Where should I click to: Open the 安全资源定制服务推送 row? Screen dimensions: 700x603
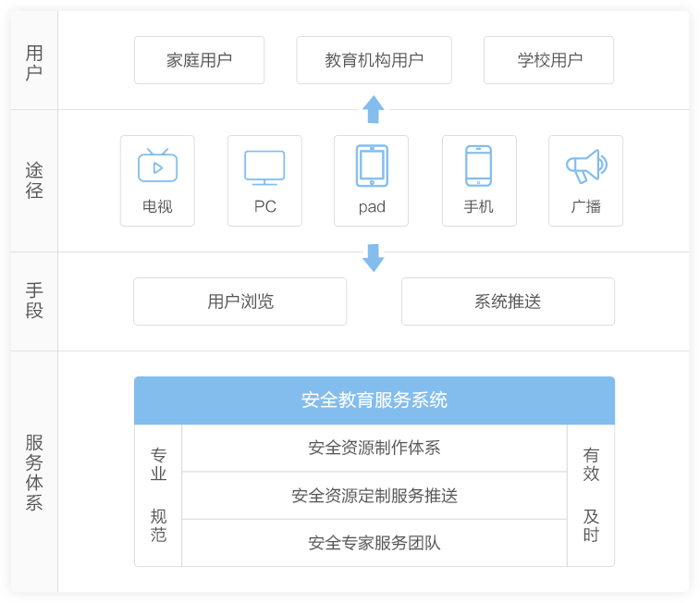pyautogui.click(x=374, y=496)
